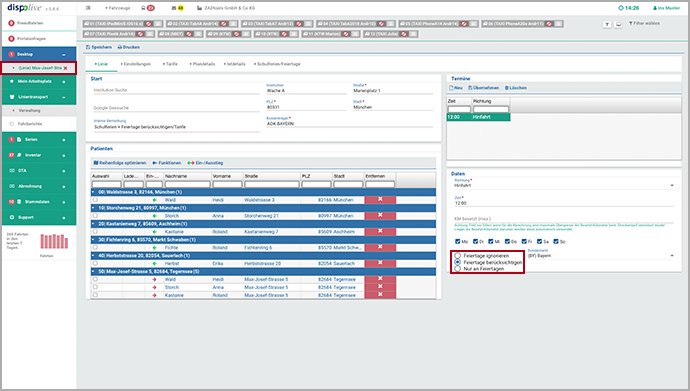
Task: Select the Feiertage ignorieren radio button
Action: pos(458,256)
